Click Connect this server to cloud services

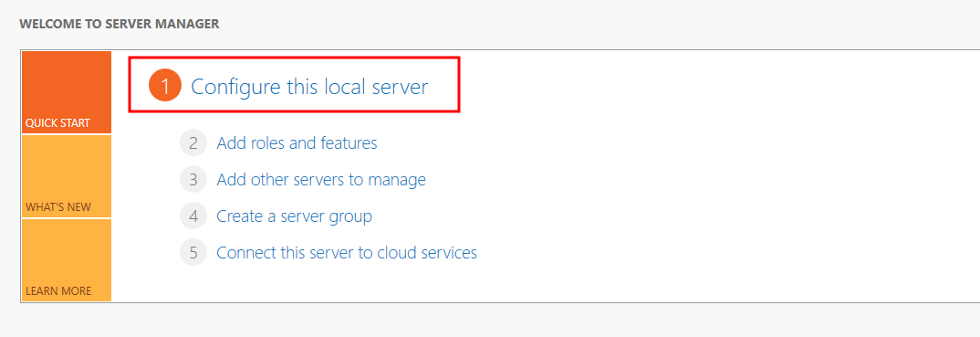[x=347, y=253]
